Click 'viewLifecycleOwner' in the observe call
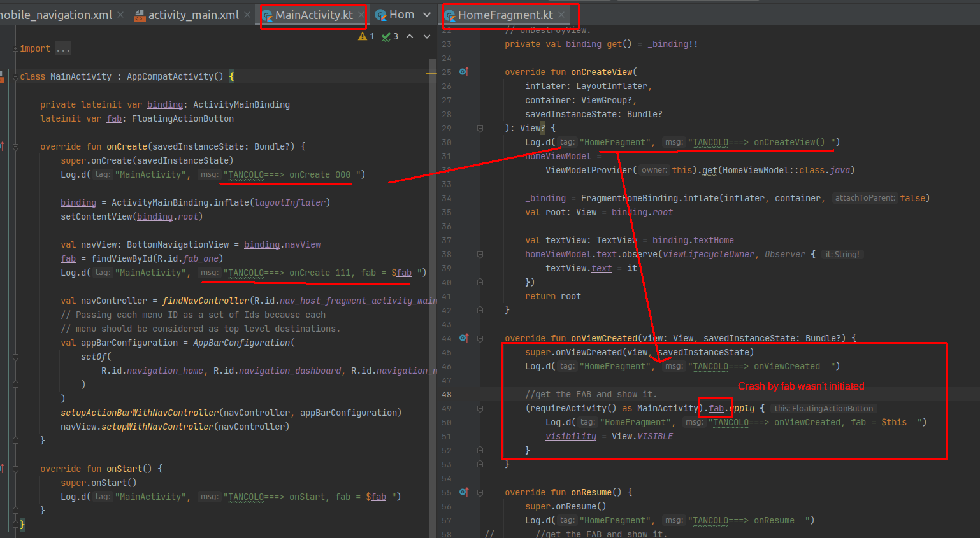Screen dimensions: 980x538 (709, 254)
